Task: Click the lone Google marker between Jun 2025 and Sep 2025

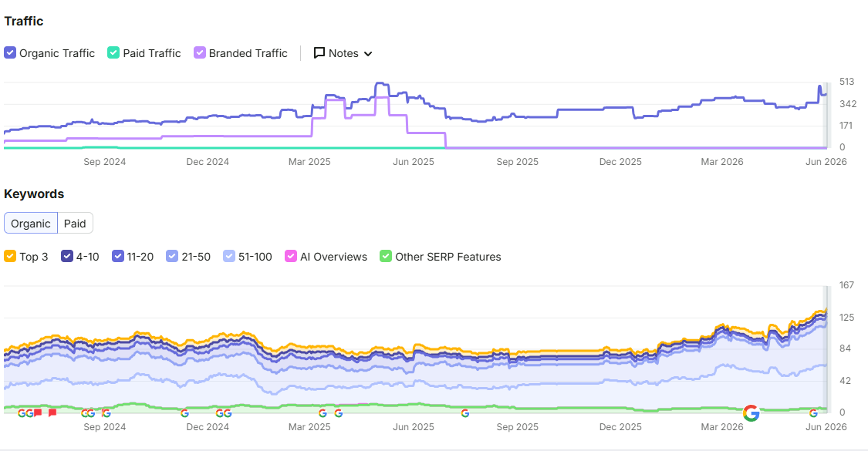Action: pyautogui.click(x=465, y=413)
